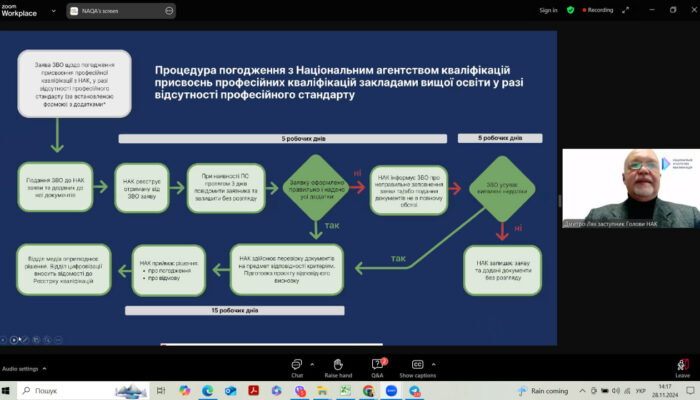This screenshot has height=400, width=700.
Task: Open NAQA's screen share options menu
Action: 169,10
